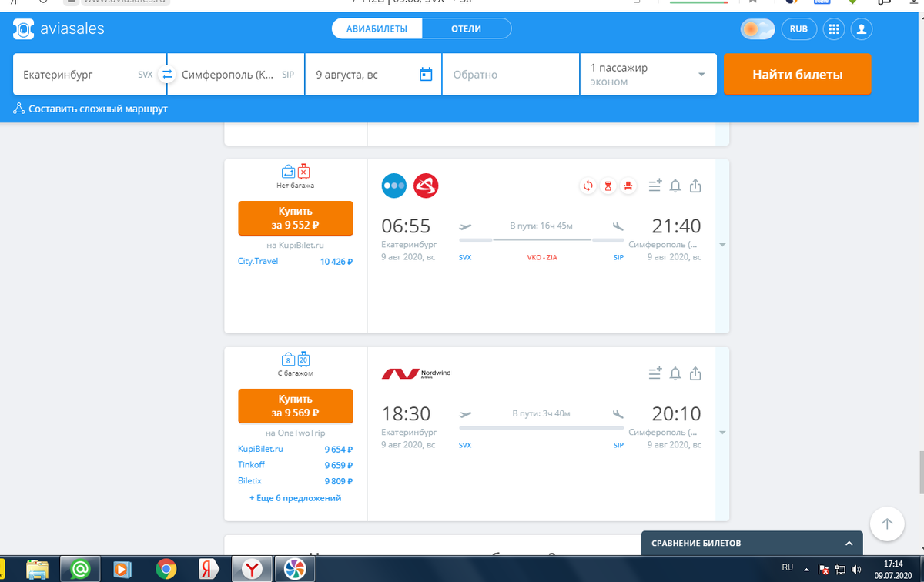Image resolution: width=924 pixels, height=582 pixels.
Task: Click the hand-luggage icon on 9 552 ₽ ticket
Action: (288, 172)
